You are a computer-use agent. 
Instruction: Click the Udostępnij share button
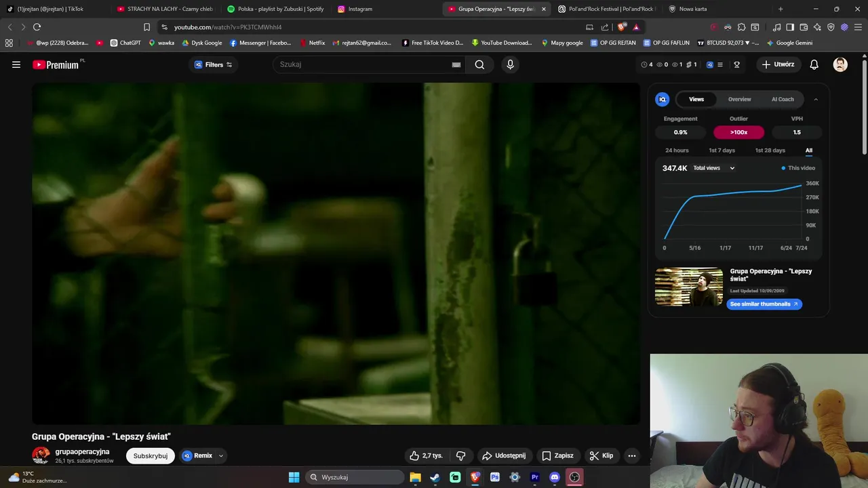click(504, 455)
